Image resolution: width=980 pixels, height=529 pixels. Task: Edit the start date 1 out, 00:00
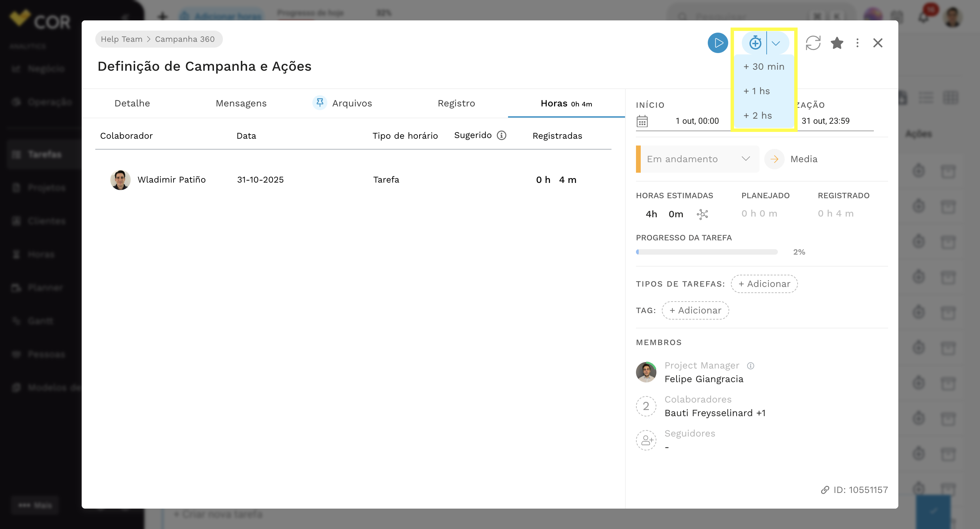697,121
